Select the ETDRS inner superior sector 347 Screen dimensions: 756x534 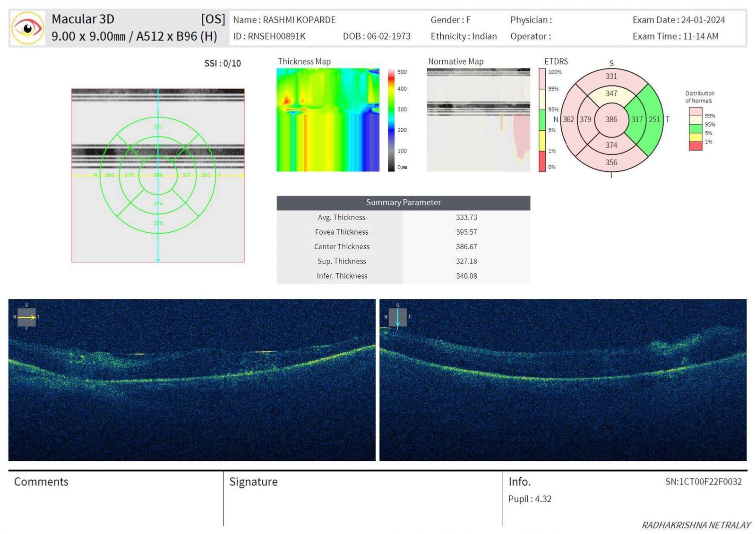click(x=611, y=93)
